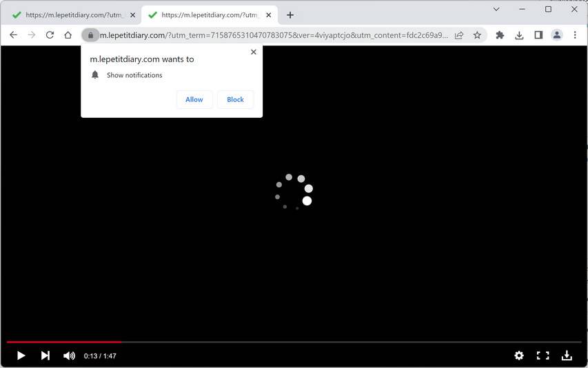Click the loading spinner in video
Viewport: 588px width, 368px height.
click(294, 192)
